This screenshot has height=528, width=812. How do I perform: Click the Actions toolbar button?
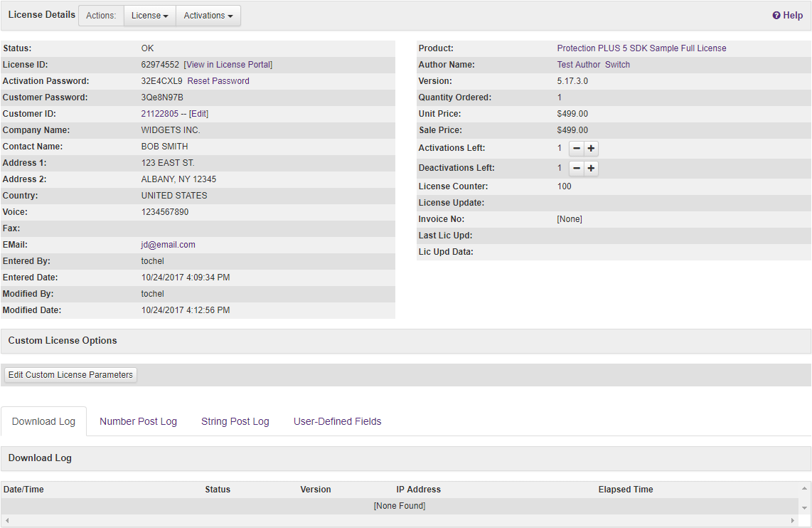(100, 15)
